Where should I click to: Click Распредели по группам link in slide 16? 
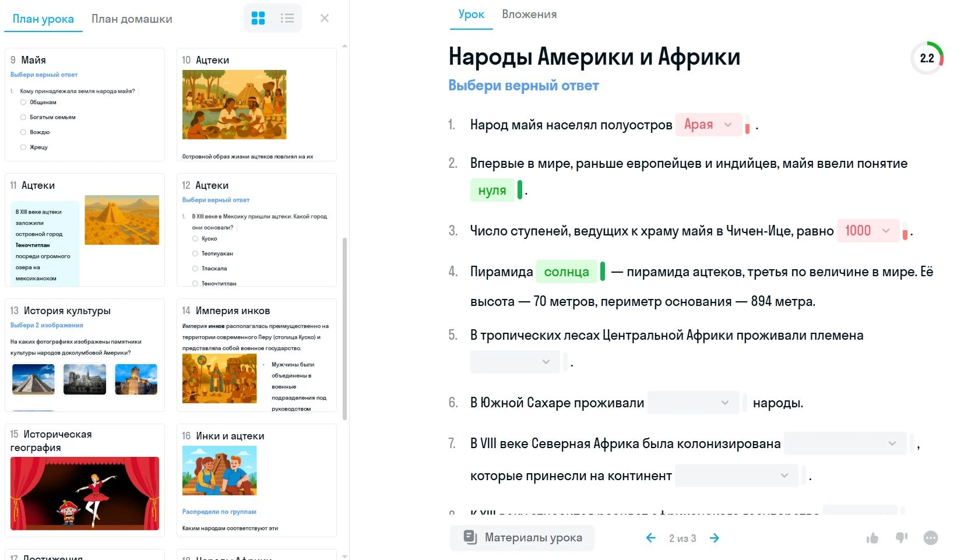pos(219,512)
